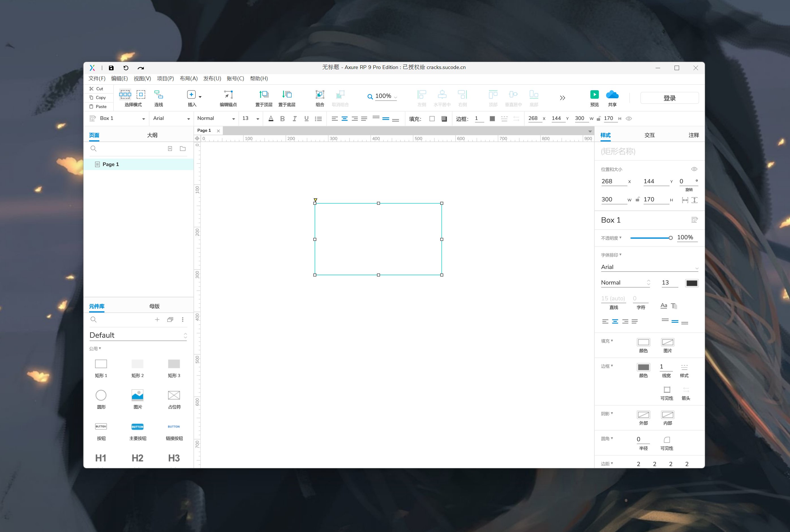Redo with the forward arrow icon
The image size is (790, 532).
coord(141,68)
